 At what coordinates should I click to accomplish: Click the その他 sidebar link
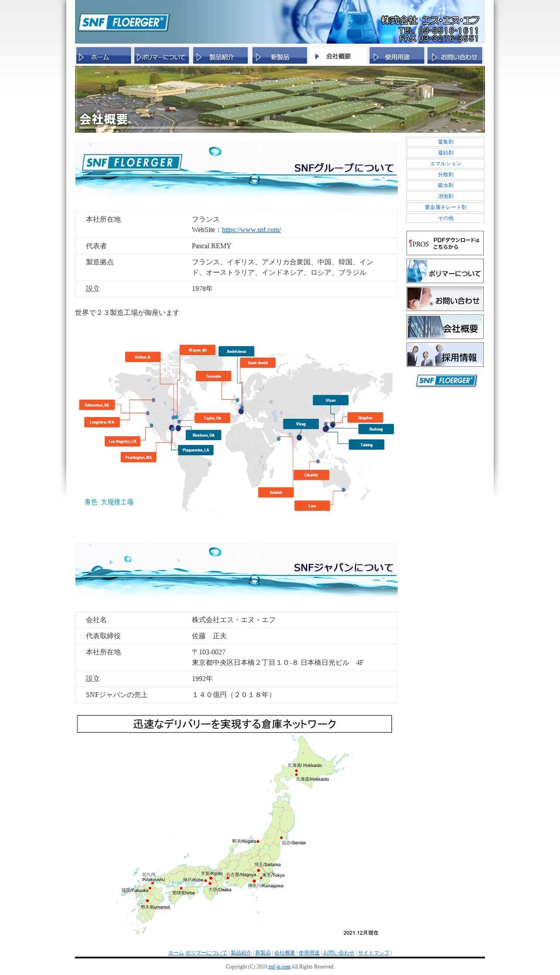click(445, 218)
